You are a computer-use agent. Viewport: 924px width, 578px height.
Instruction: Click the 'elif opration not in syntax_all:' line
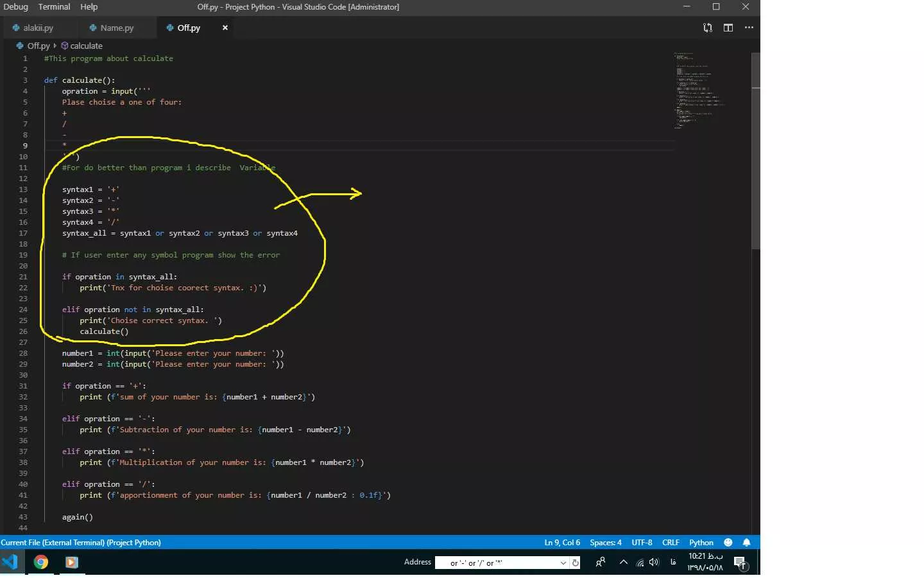click(133, 310)
